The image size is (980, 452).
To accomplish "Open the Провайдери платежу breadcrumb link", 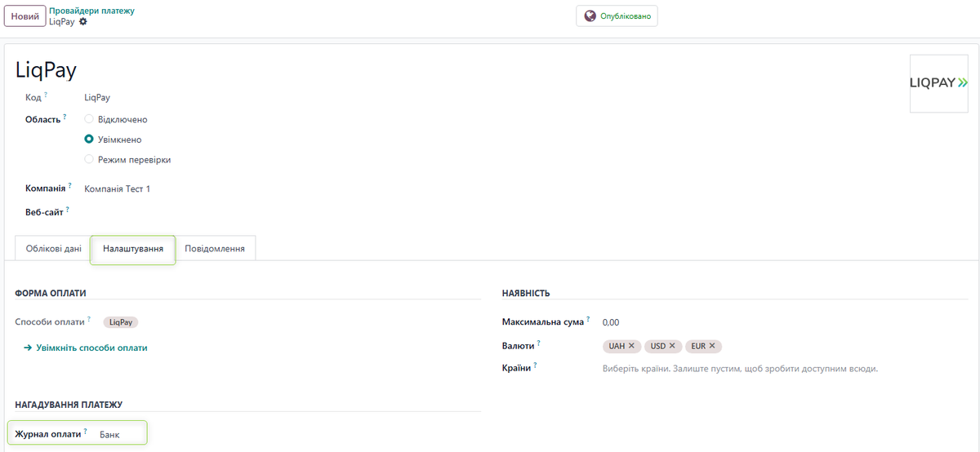I will tap(92, 11).
